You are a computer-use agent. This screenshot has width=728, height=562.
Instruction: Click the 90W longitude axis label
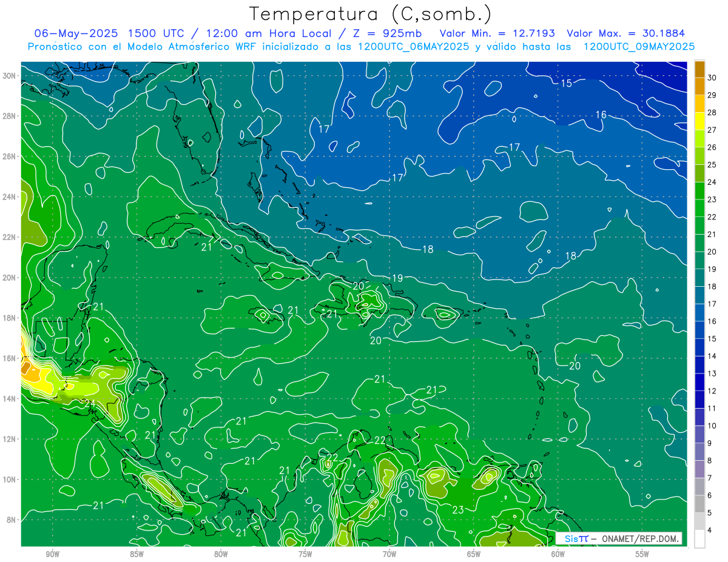[53, 554]
